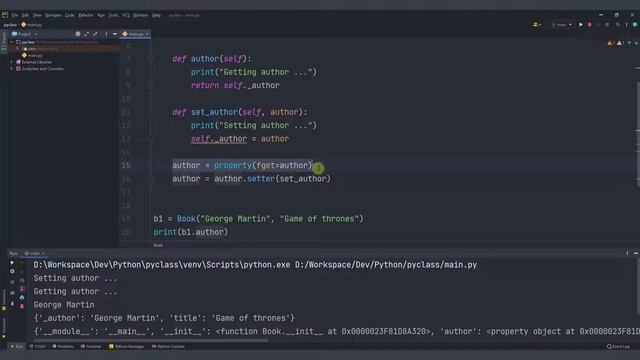
Task: Click on author.setter(set_author) code line
Action: pos(251,179)
